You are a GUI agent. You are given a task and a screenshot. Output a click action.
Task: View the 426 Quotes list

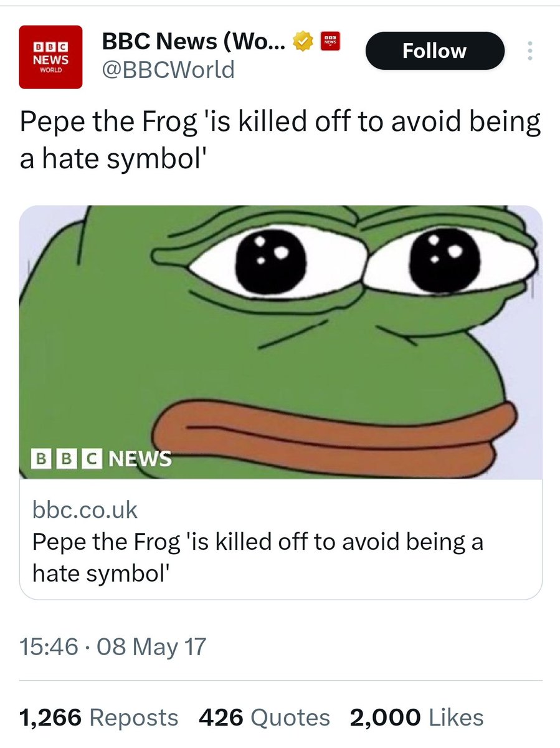[x=264, y=717]
